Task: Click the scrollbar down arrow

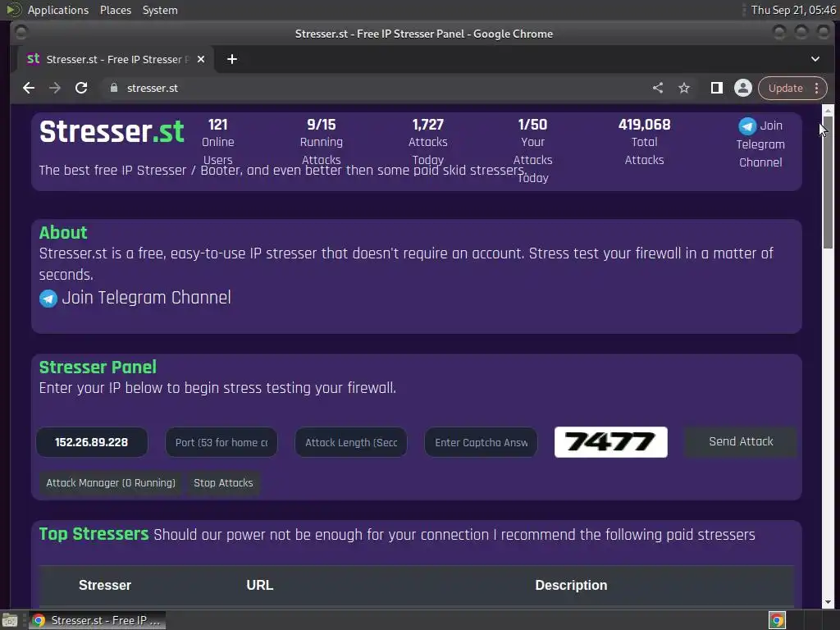Action: click(828, 602)
